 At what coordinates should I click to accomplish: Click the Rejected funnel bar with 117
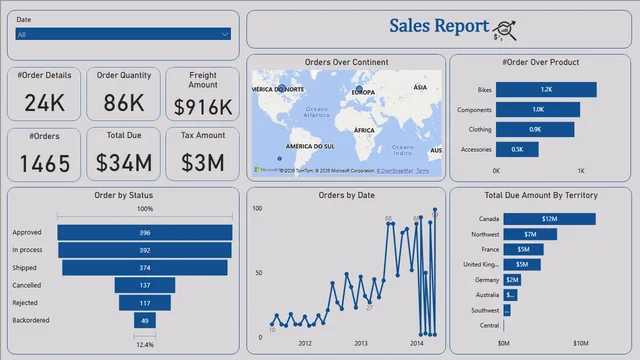(145, 303)
